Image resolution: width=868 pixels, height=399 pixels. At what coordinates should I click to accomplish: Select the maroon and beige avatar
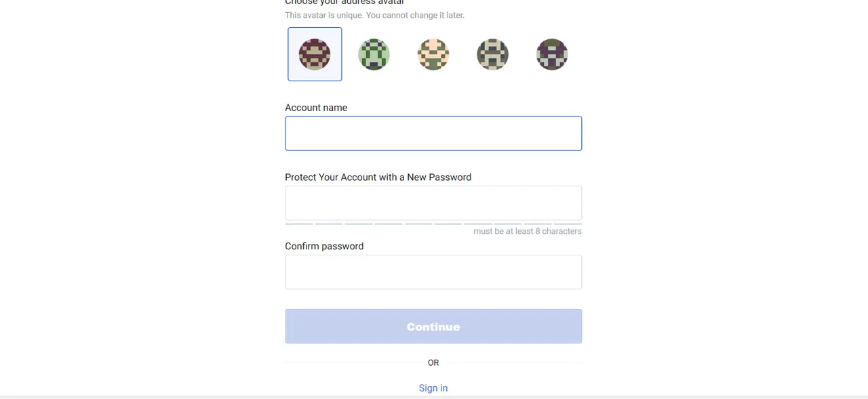(x=315, y=54)
